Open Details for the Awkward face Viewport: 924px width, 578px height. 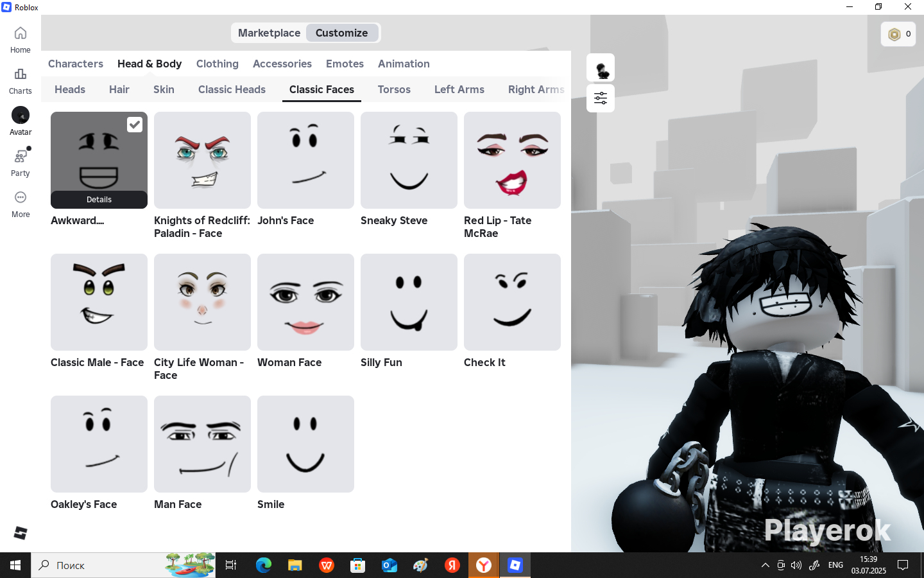pos(99,200)
